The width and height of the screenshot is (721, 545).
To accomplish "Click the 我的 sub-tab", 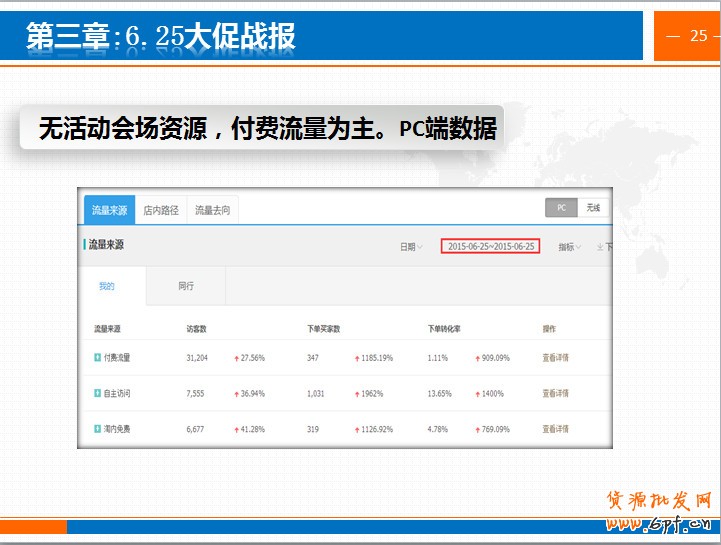I will (107, 286).
